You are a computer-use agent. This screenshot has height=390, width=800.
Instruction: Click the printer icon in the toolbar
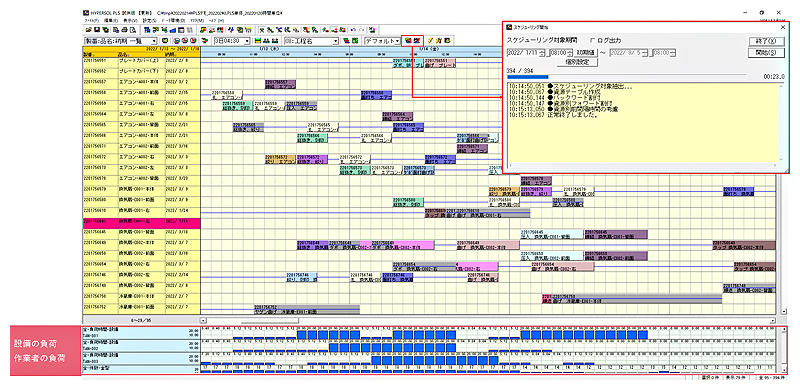pos(124,30)
